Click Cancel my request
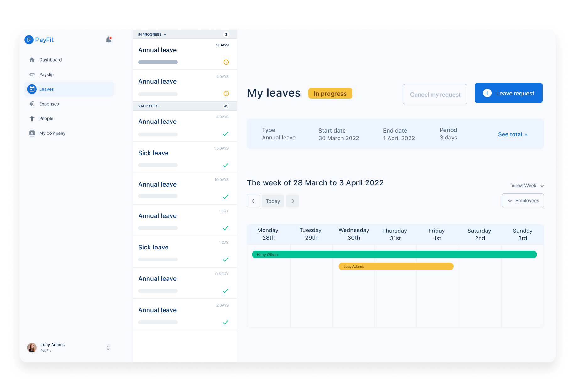Viewport: 576px width, 392px height. [435, 94]
